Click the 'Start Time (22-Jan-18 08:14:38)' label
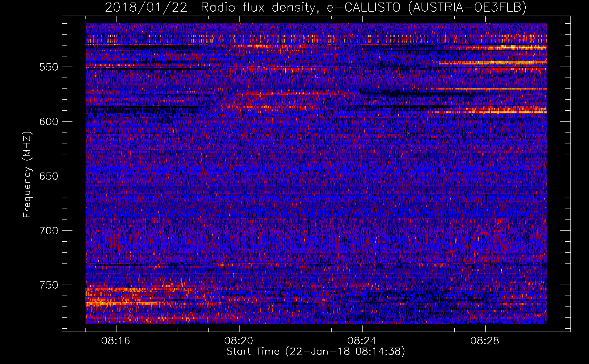This screenshot has width=589, height=364. point(316,352)
